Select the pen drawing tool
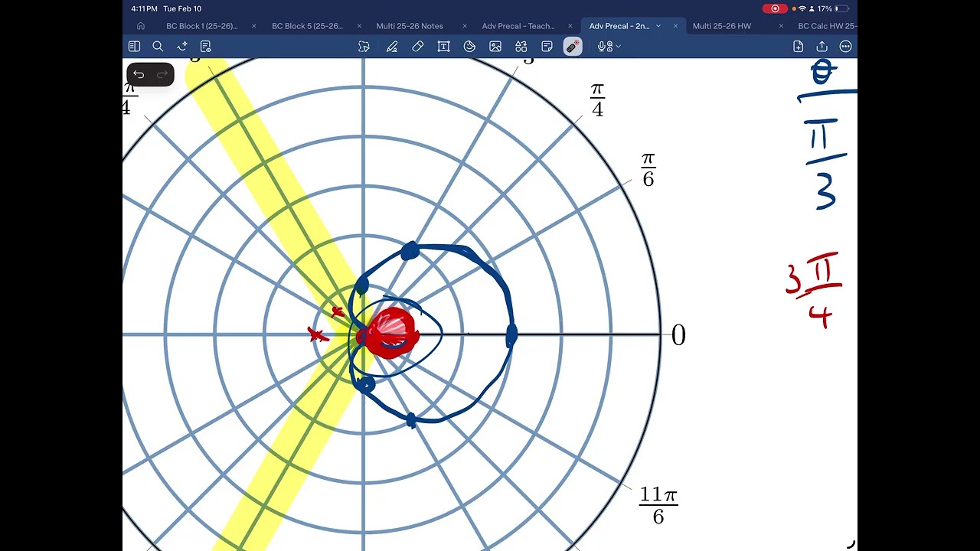Viewport: 980px width, 551px height. click(x=392, y=47)
